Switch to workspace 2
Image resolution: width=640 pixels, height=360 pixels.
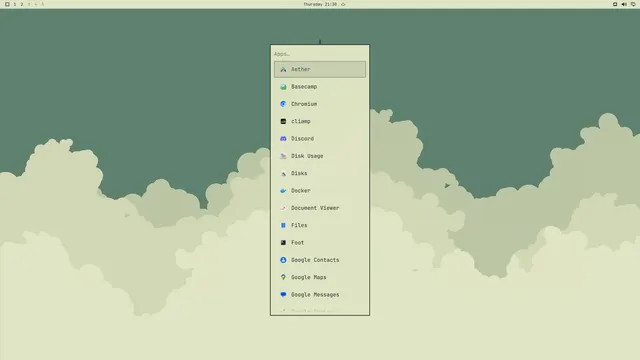[x=22, y=4]
